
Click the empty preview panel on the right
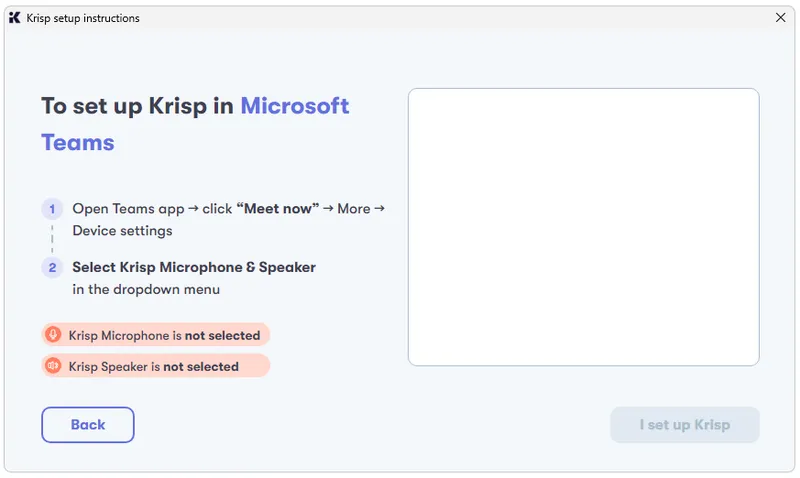pos(584,227)
